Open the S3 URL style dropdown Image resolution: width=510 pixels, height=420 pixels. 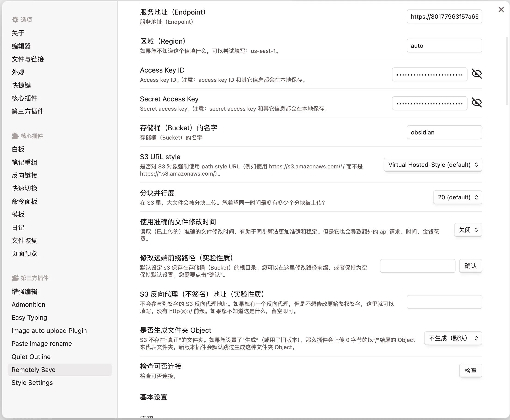[433, 165]
